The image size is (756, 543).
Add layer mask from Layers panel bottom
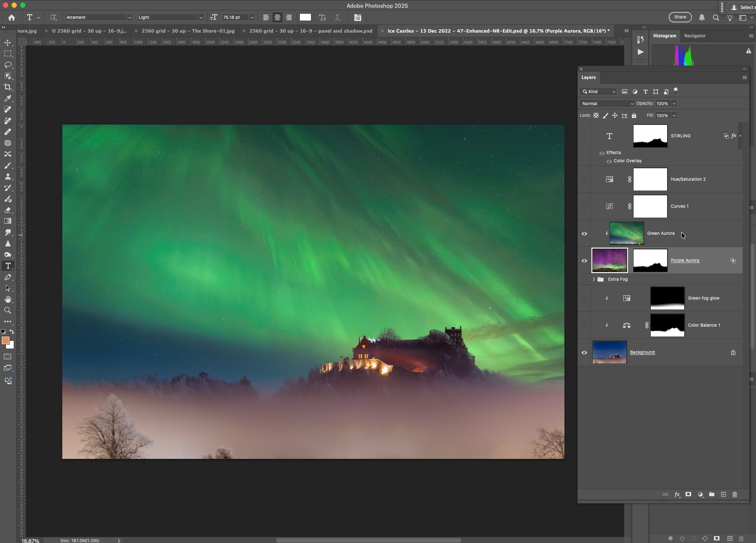pos(689,494)
